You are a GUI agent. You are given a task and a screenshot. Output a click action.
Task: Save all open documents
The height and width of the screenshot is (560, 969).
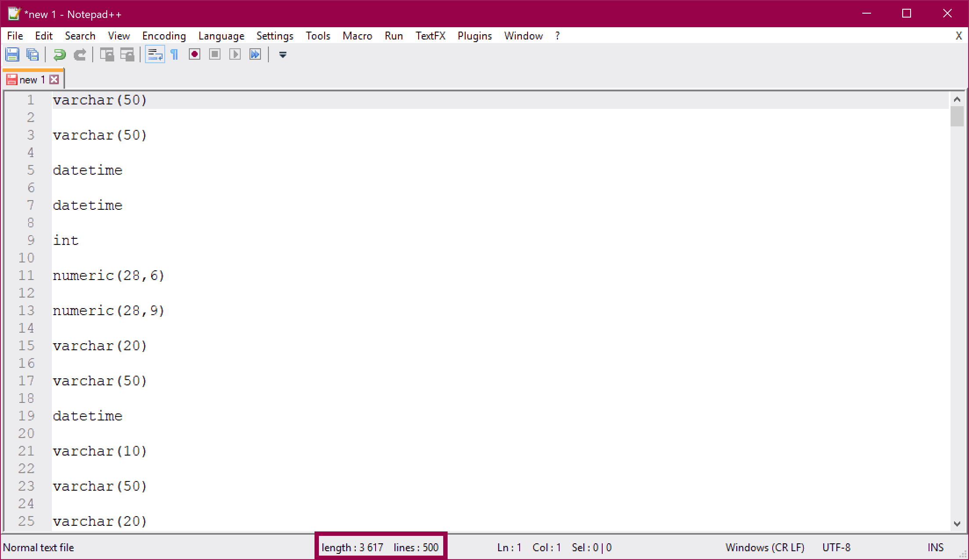tap(32, 54)
